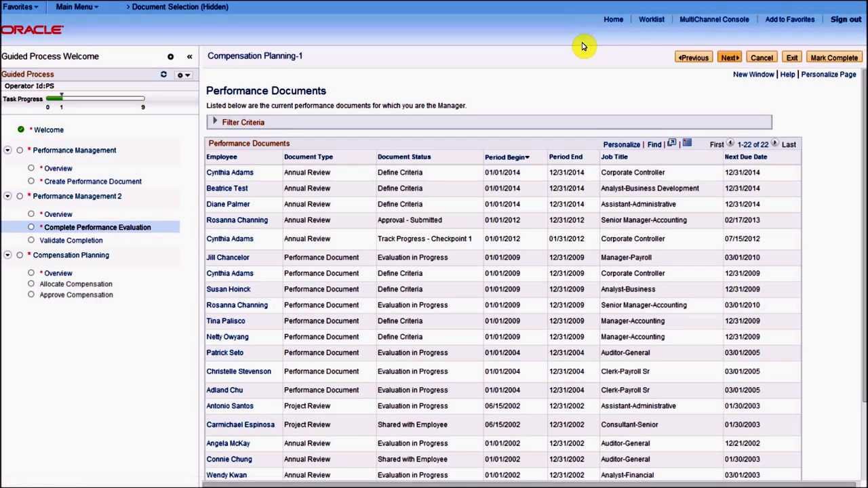Show next rows arrow in grid
This screenshot has width=868, height=488.
click(x=774, y=144)
